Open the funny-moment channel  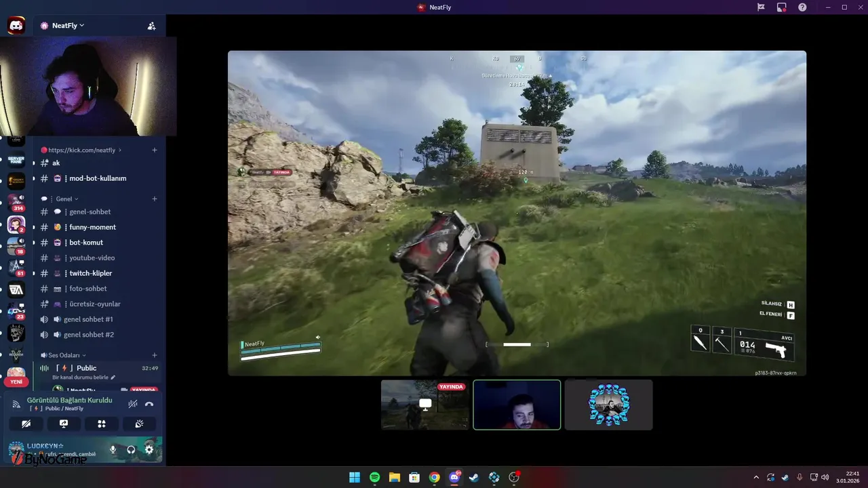98,227
